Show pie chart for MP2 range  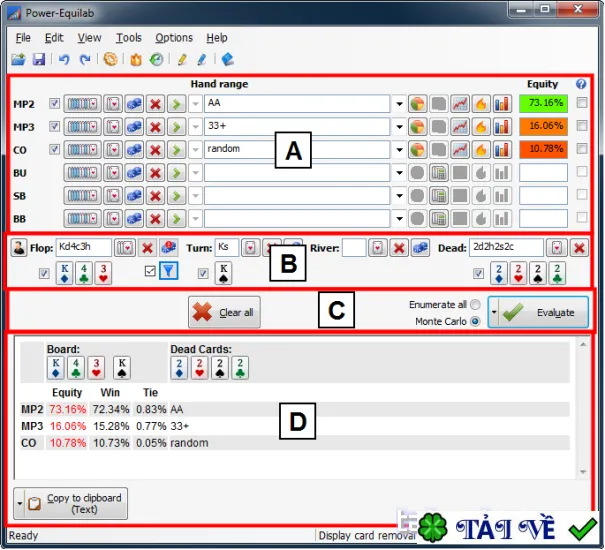[417, 104]
